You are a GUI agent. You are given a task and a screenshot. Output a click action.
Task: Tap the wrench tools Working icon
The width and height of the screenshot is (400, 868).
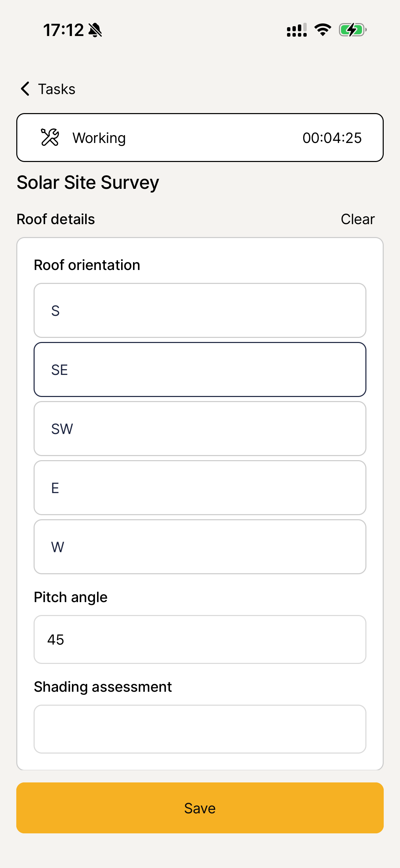click(50, 138)
